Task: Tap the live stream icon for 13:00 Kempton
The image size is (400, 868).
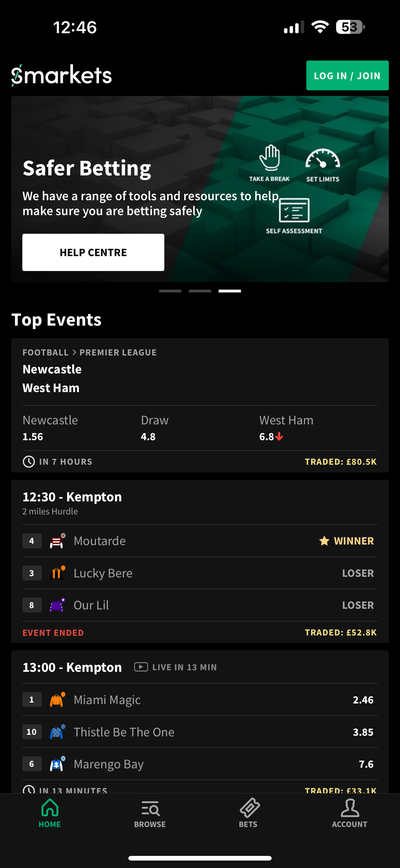Action: 141,667
